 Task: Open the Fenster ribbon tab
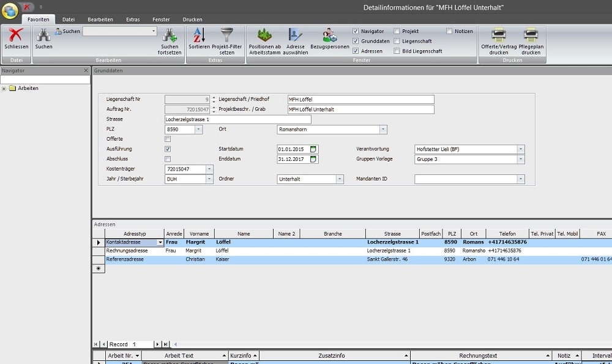(161, 20)
